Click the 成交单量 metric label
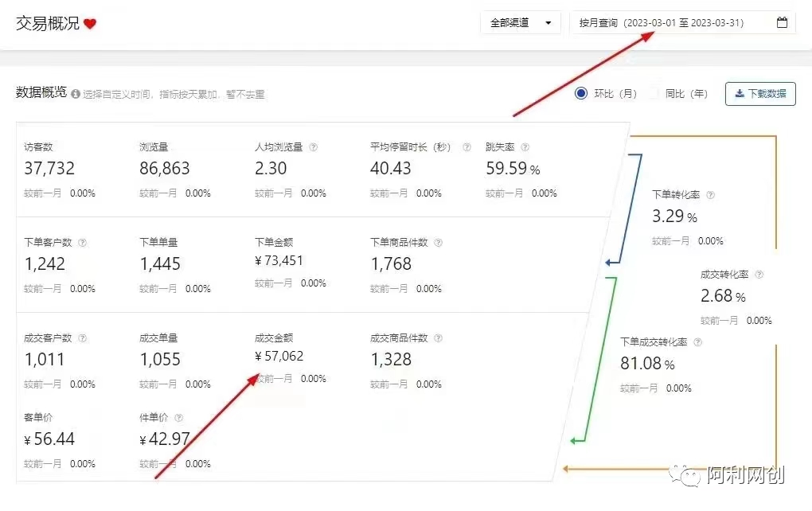Image resolution: width=812 pixels, height=511 pixels. coord(158,338)
